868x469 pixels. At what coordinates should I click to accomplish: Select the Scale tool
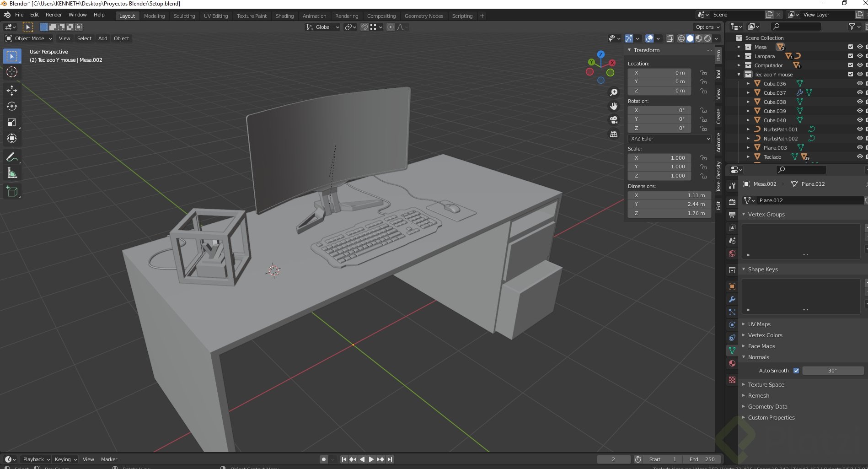pos(11,122)
